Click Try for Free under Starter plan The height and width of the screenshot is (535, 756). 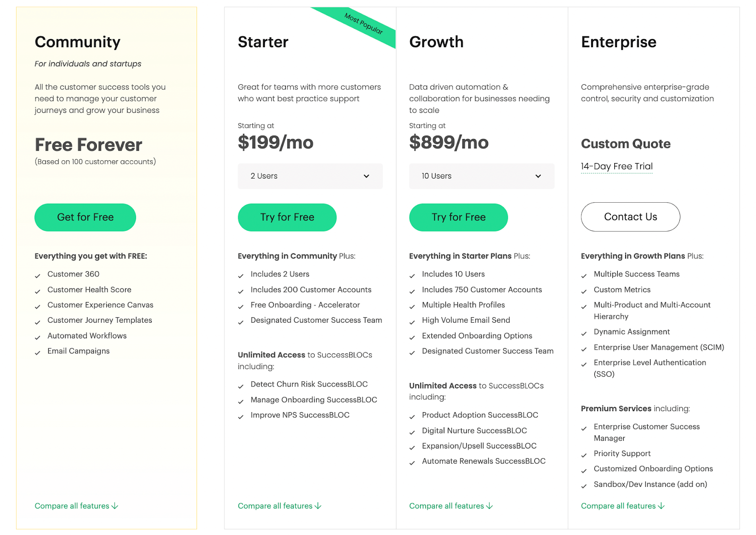pyautogui.click(x=287, y=217)
